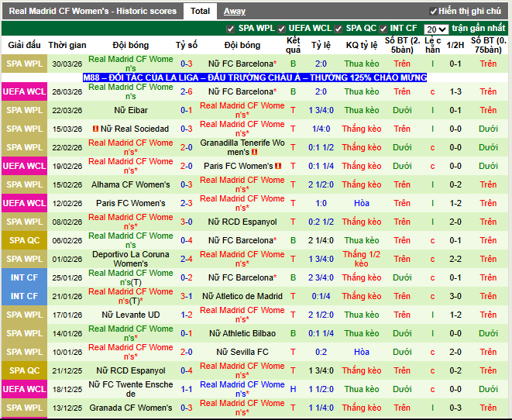The width and height of the screenshot is (512, 420).
Task: Click the INT CF league badge for 25/01/26
Action: coord(25,277)
